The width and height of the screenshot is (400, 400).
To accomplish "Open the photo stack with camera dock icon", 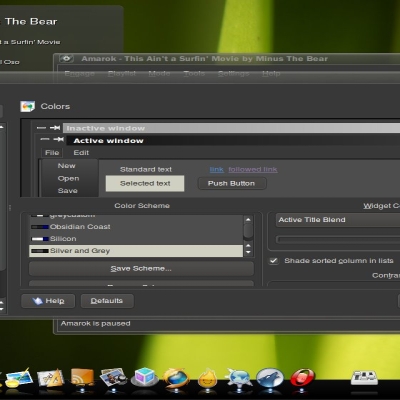I will point(113,378).
